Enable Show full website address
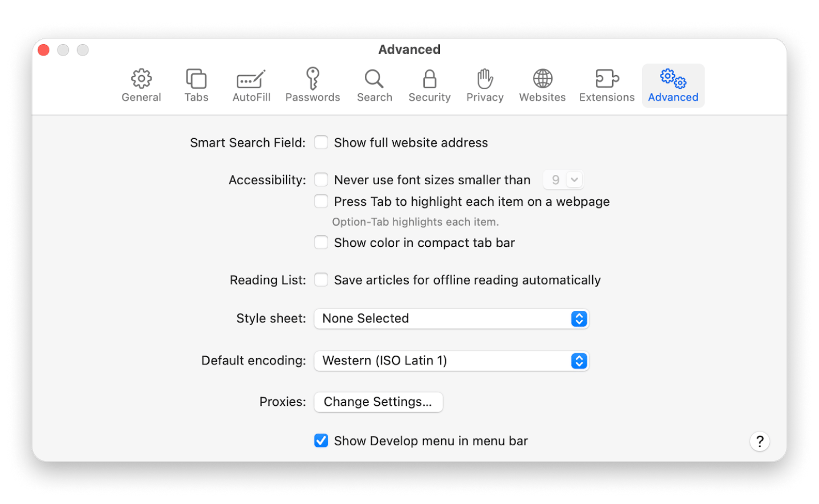The image size is (819, 504). click(x=321, y=142)
